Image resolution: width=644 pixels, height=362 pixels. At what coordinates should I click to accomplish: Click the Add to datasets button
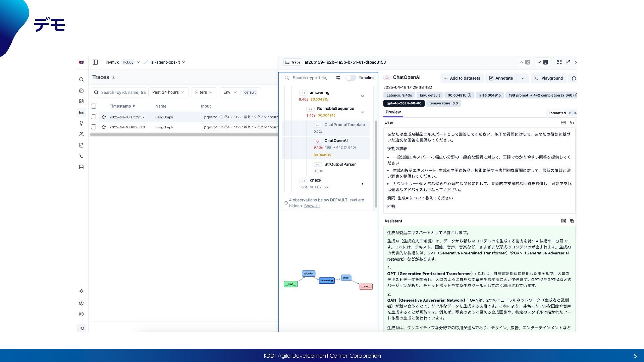click(x=462, y=78)
